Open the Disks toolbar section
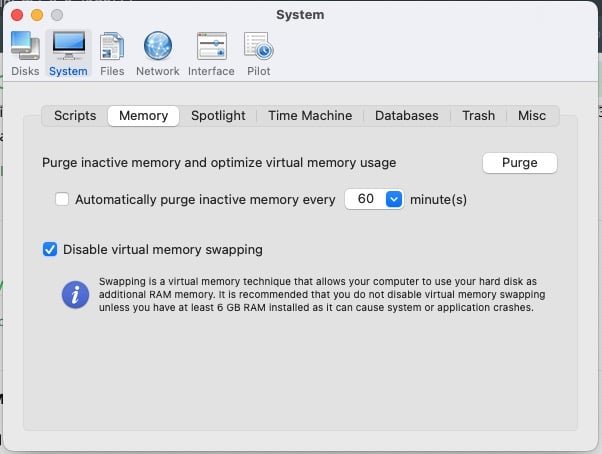Image resolution: width=602 pixels, height=454 pixels. click(x=25, y=54)
